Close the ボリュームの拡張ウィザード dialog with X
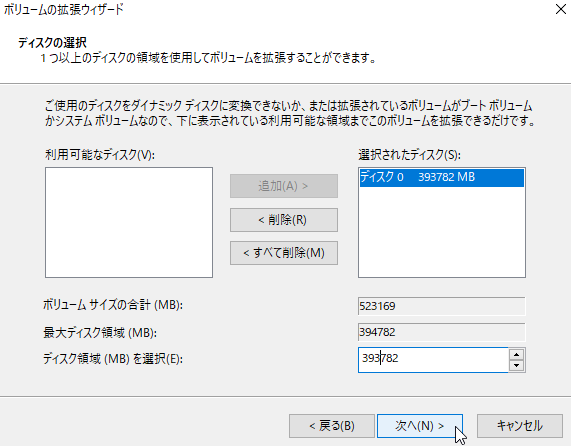571x446 pixels. tap(561, 9)
